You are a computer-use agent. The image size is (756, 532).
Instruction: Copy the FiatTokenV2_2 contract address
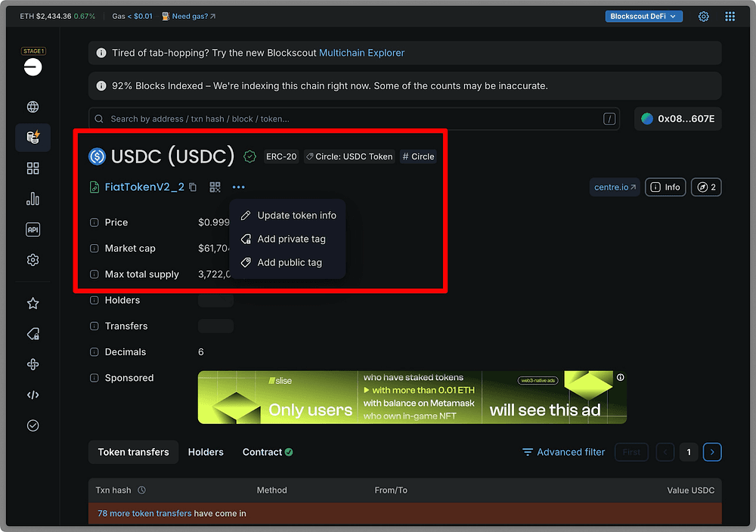[x=193, y=187]
